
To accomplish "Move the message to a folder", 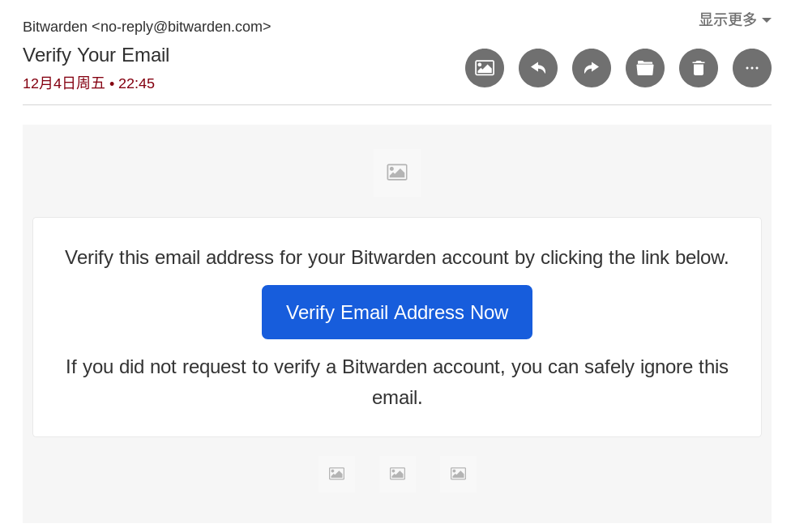I will coord(645,68).
